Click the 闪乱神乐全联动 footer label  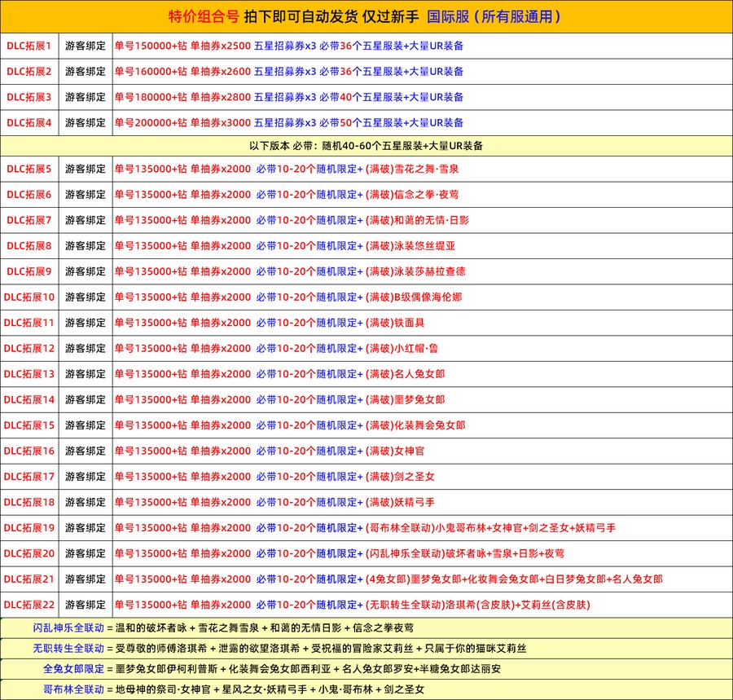coord(68,627)
